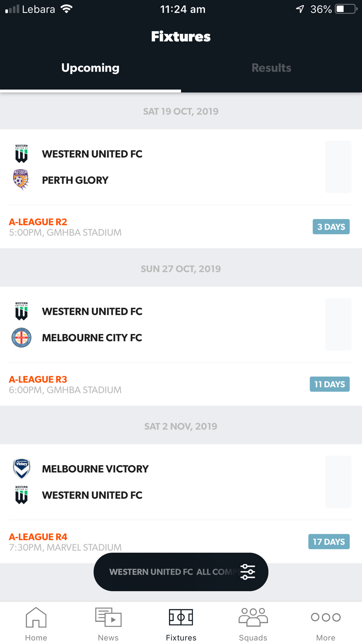The image size is (362, 644).
Task: Select the Upcoming tab
Action: pos(90,68)
